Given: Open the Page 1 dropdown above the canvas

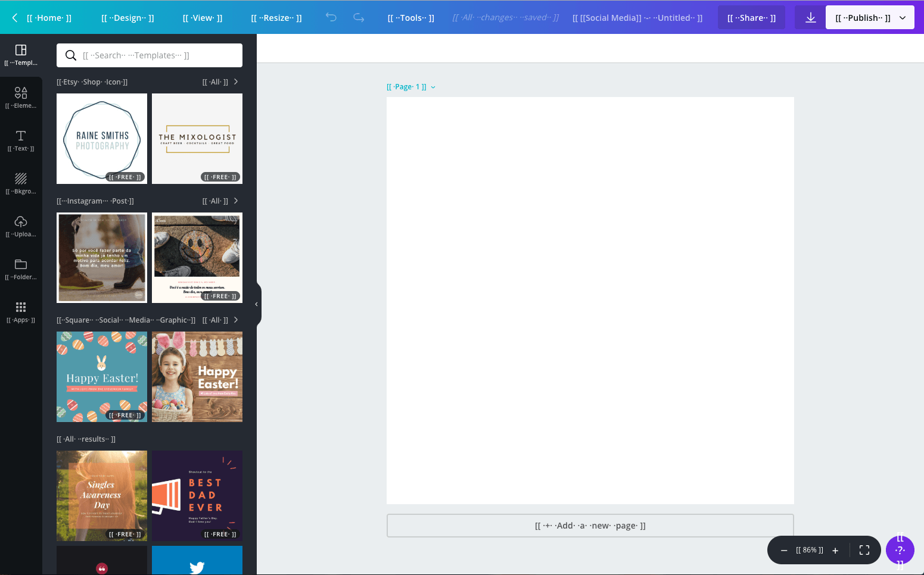Looking at the screenshot, I should (x=433, y=87).
